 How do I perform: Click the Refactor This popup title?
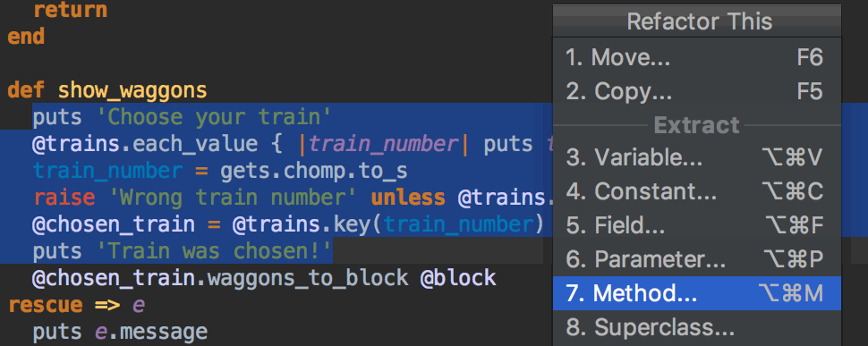pos(699,21)
